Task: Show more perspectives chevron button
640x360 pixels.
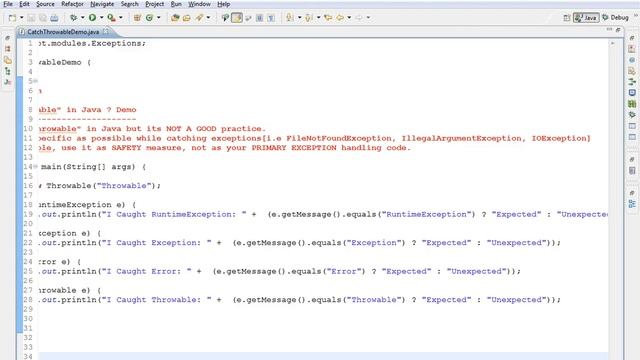Action: click(636, 16)
